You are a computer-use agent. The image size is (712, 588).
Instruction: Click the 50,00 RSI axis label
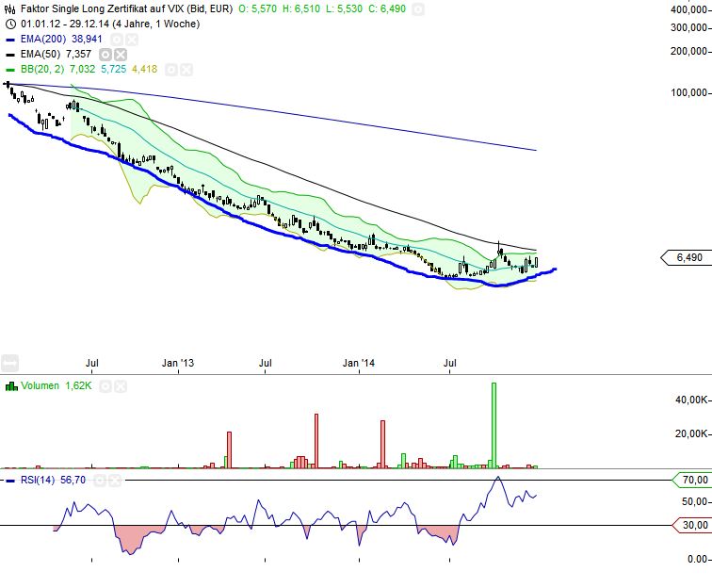pos(695,501)
